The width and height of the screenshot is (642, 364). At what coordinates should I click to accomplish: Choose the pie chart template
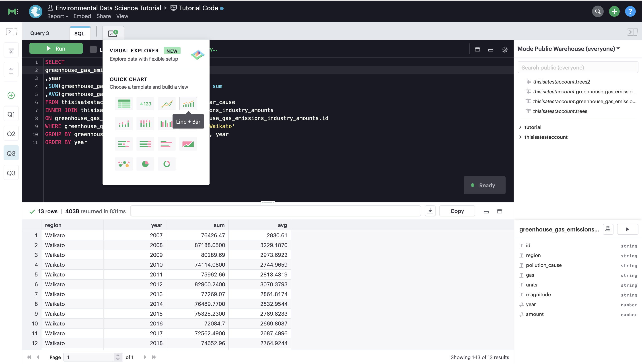tap(145, 164)
